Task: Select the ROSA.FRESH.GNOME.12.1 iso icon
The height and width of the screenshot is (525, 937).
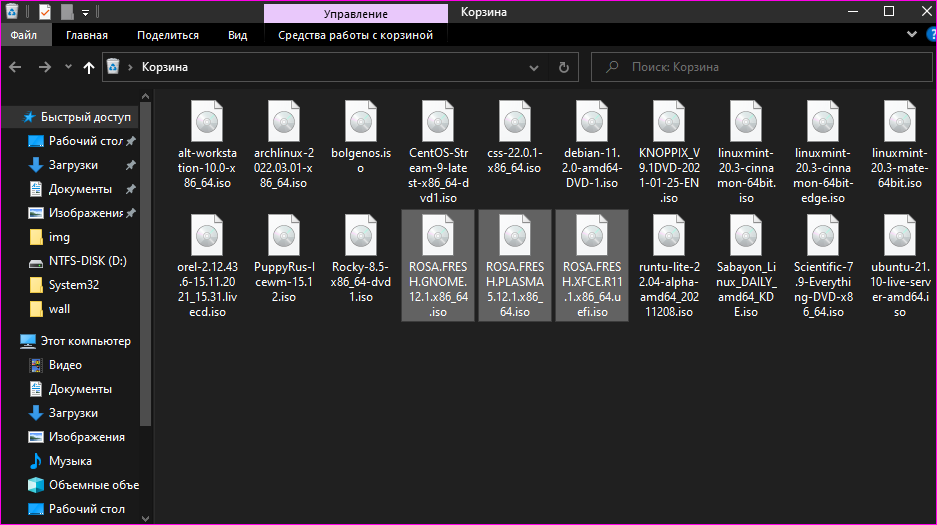Action: (x=438, y=235)
